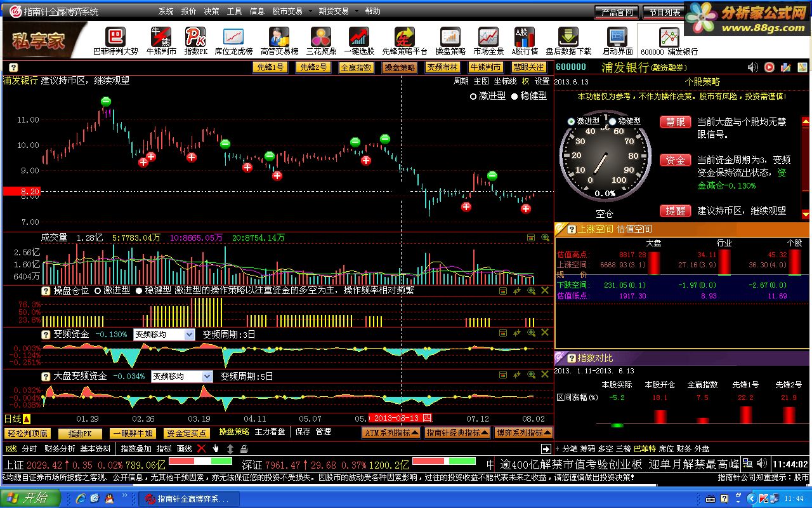Image resolution: width=812 pixels, height=508 pixels.
Task: Expand the ATM系列指标 menu
Action: (x=391, y=432)
